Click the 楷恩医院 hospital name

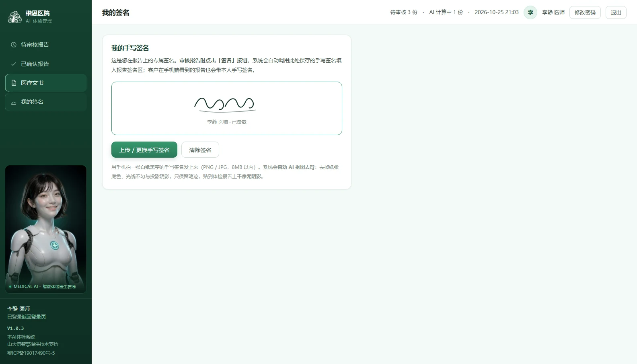pyautogui.click(x=38, y=13)
